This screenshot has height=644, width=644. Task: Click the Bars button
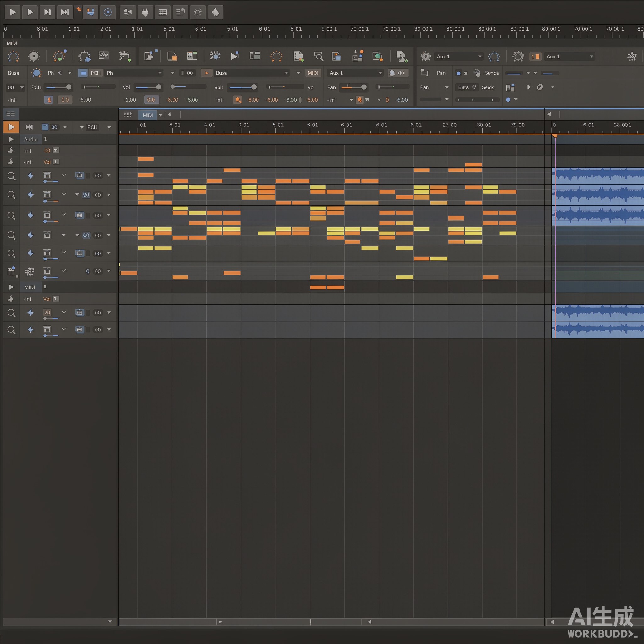pyautogui.click(x=463, y=87)
